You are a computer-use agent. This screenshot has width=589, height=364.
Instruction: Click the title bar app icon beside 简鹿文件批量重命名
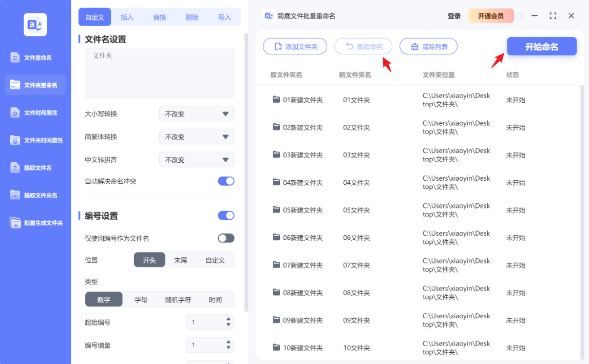[x=269, y=16]
